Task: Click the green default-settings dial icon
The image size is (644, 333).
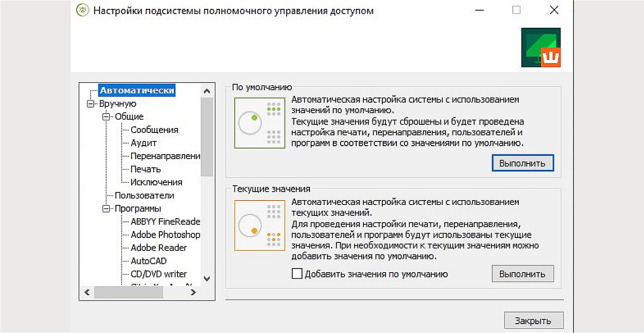Action: click(260, 123)
